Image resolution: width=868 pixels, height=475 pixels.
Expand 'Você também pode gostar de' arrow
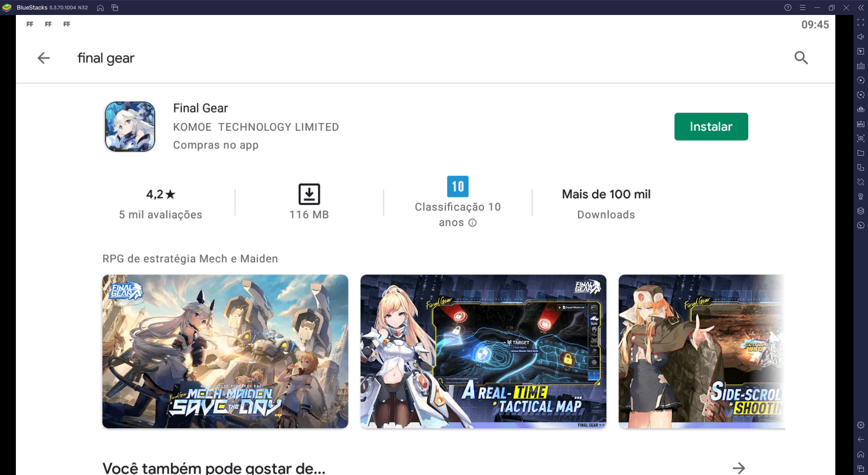pos(739,468)
